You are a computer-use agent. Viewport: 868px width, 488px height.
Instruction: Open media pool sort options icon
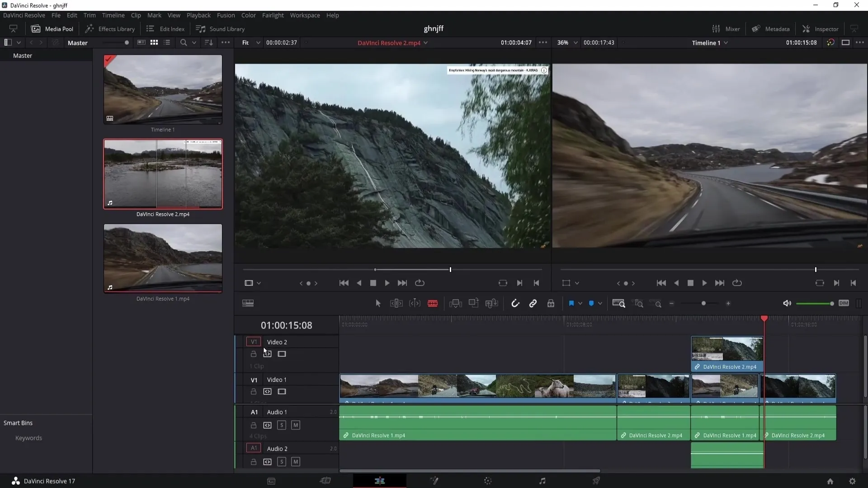pos(209,42)
